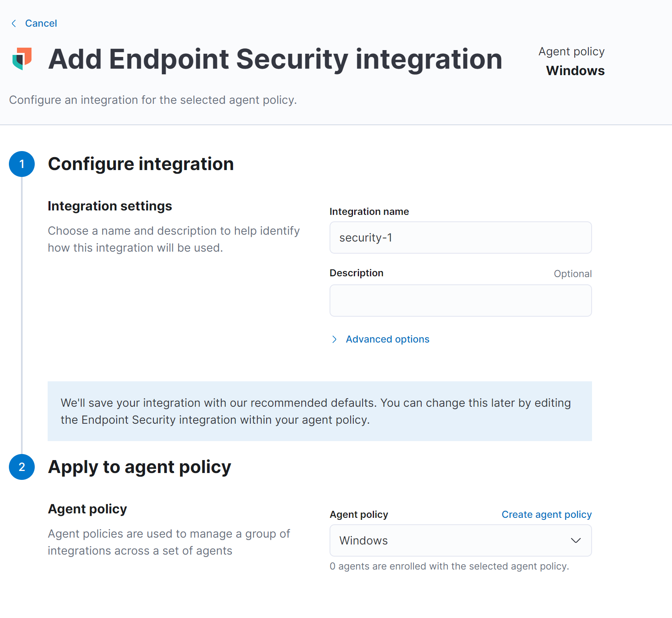672x618 pixels.
Task: Click the recommended defaults info callout
Action: (x=319, y=411)
